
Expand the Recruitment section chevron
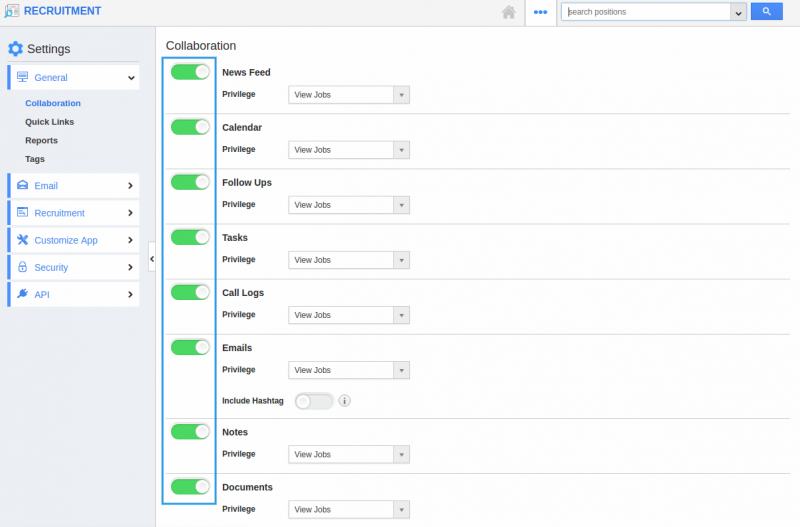[130, 213]
